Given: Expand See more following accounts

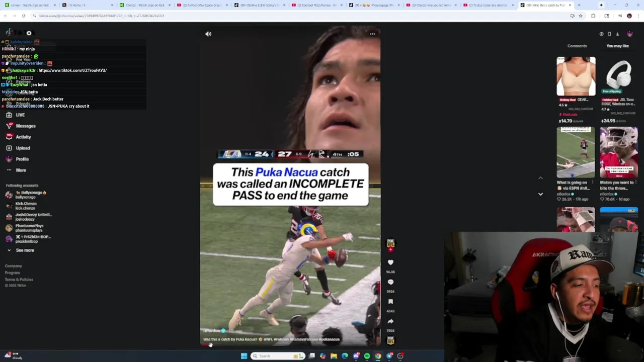Looking at the screenshot, I should 20,250.
